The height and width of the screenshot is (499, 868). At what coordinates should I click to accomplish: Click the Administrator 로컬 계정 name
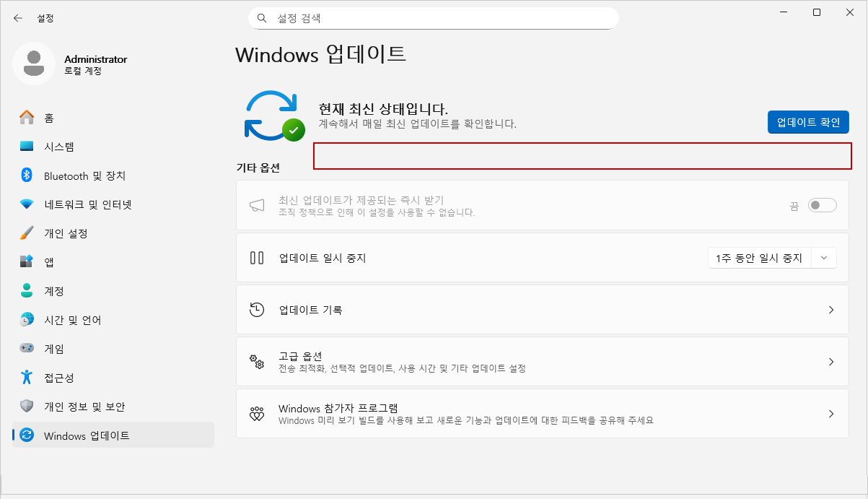click(x=95, y=64)
